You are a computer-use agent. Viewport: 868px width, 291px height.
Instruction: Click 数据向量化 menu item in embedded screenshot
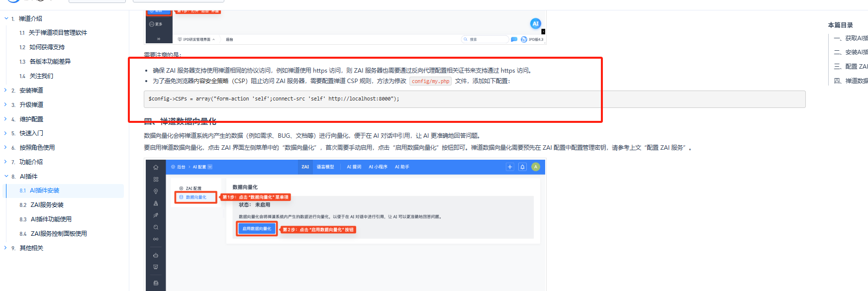tap(196, 197)
